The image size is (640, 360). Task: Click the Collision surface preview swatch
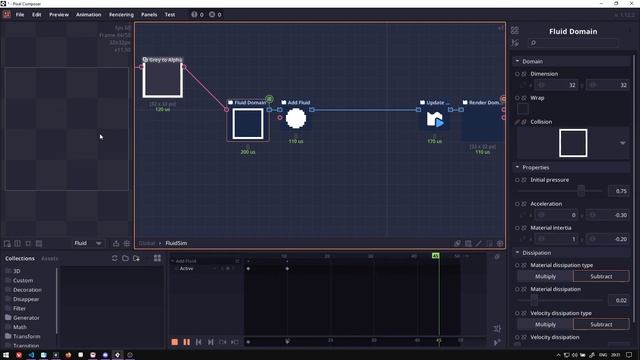(573, 143)
